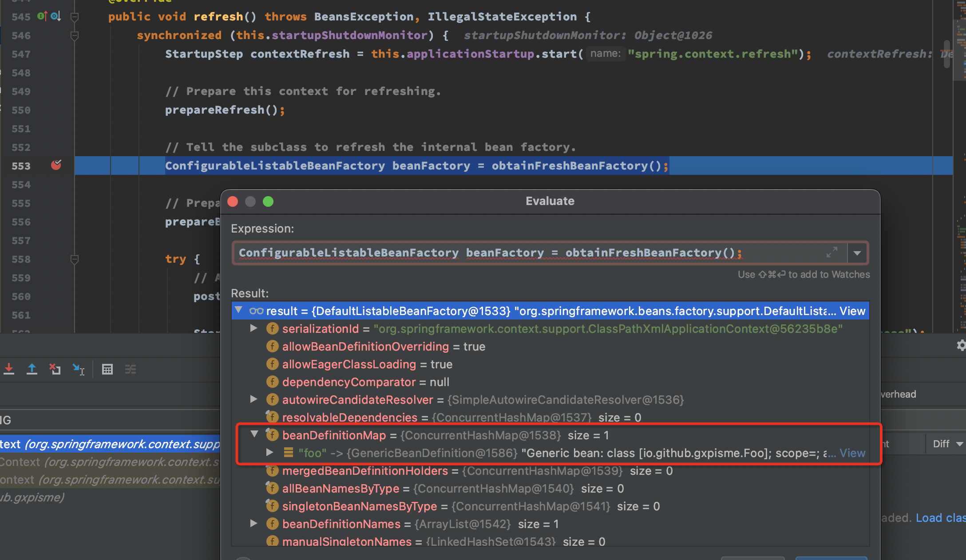Open Evaluate Expression calculator icon

pos(107,369)
